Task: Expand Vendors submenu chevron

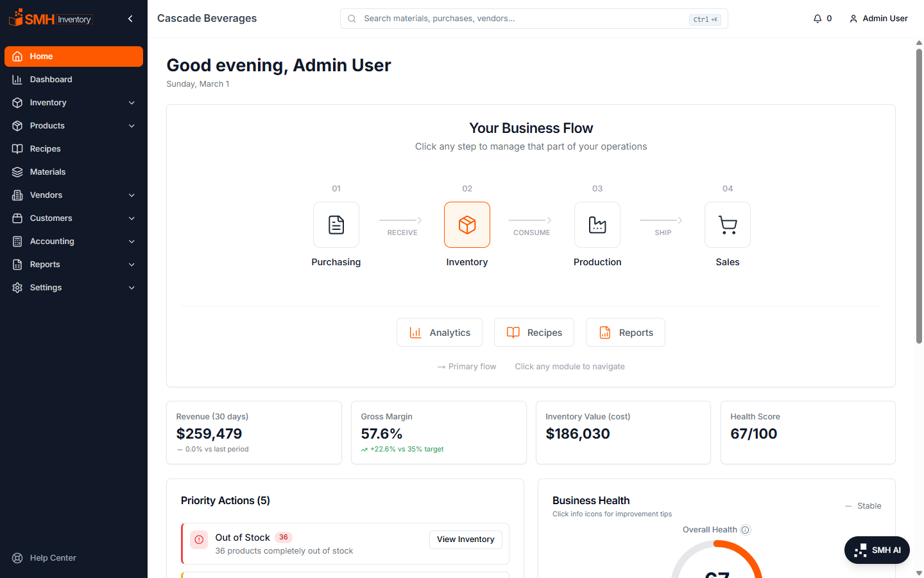Action: click(x=132, y=195)
